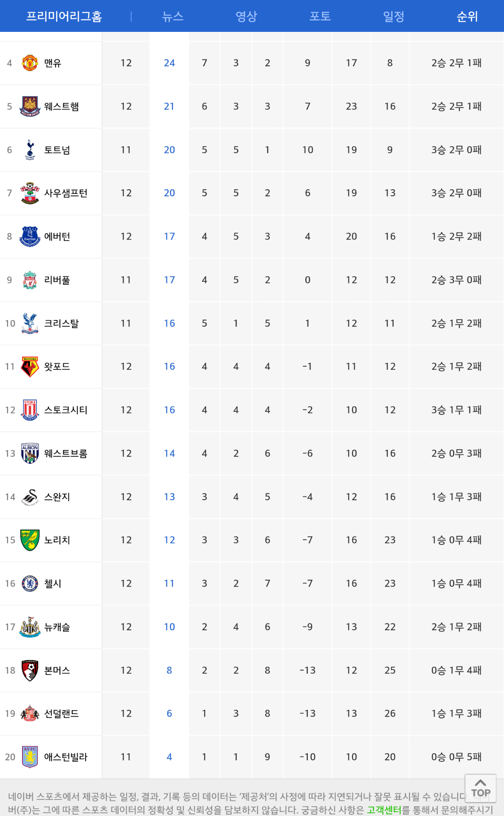Click the Crystal Palace eagle crest

pos(30,323)
